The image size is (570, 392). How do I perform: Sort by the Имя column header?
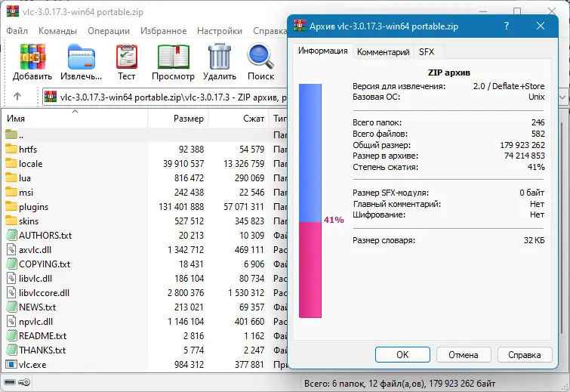coord(75,118)
